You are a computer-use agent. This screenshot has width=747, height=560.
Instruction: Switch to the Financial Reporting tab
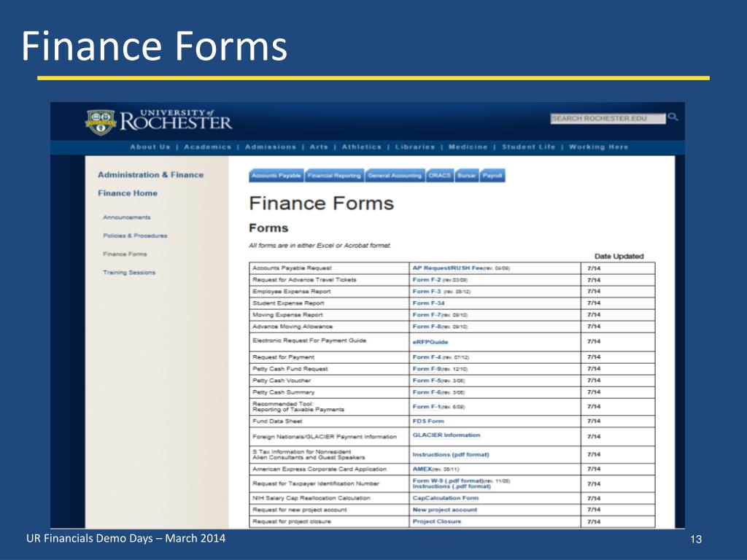(334, 176)
